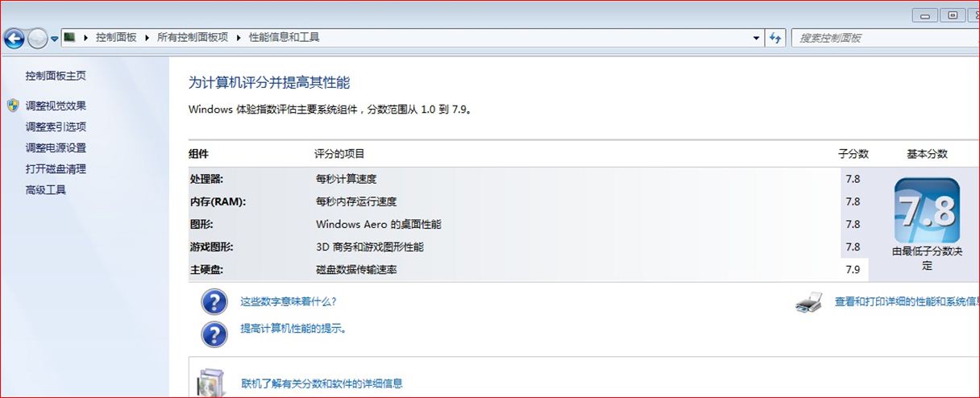Click Windows Aero 的桌面性能 text

[379, 224]
